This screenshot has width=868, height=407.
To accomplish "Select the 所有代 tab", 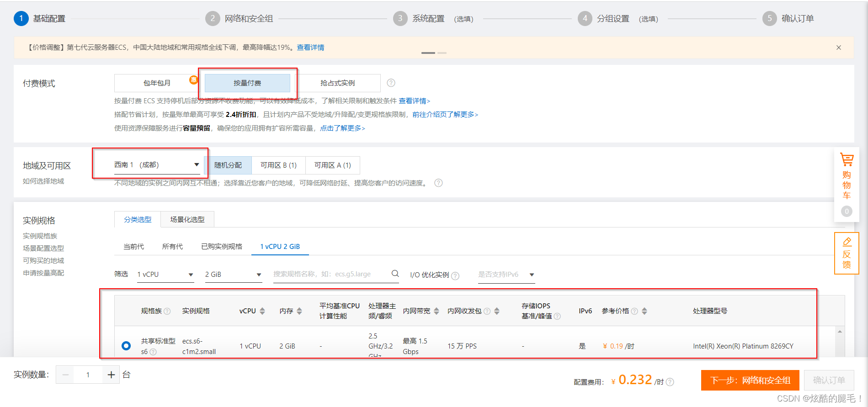I will tap(172, 247).
